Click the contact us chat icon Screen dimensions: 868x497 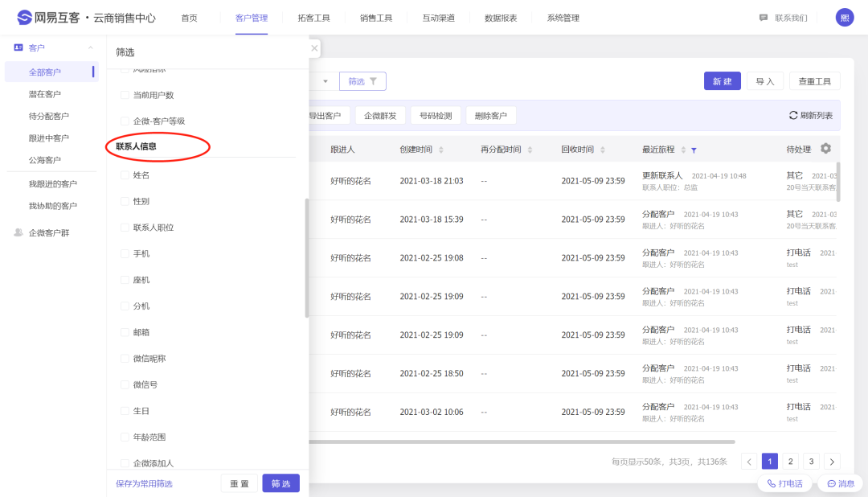[x=764, y=18]
